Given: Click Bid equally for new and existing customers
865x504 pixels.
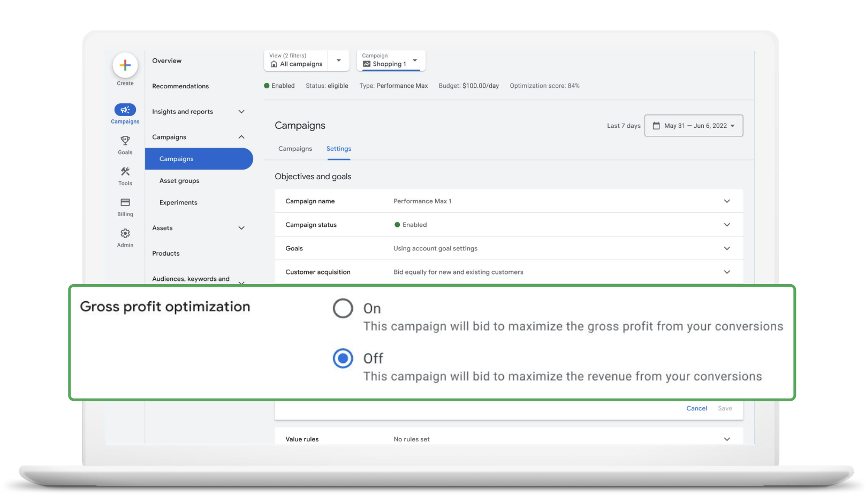Looking at the screenshot, I should point(458,272).
